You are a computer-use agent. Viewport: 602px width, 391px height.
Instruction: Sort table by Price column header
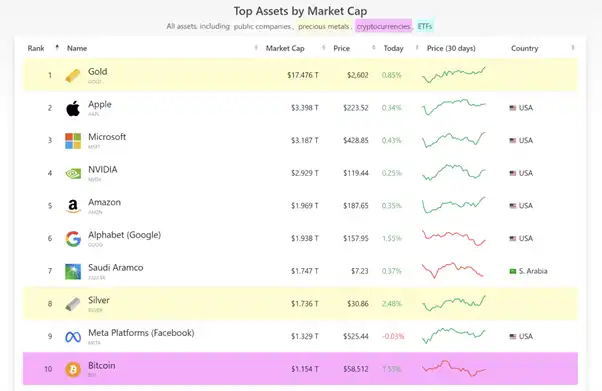tap(341, 48)
